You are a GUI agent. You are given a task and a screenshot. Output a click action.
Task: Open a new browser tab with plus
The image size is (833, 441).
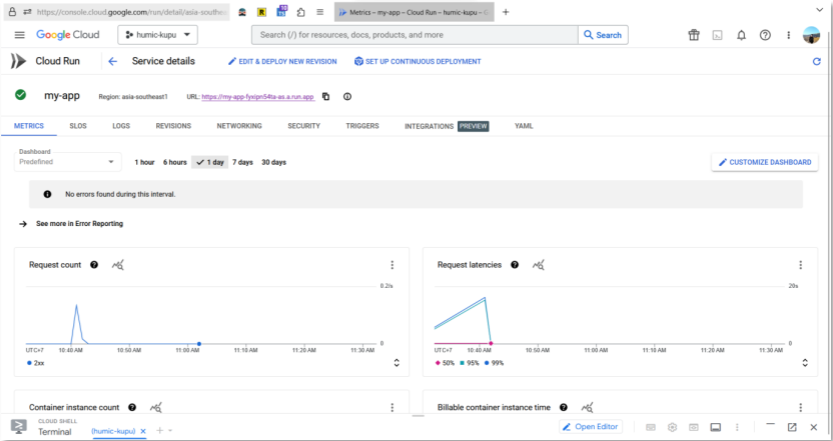pyautogui.click(x=506, y=12)
